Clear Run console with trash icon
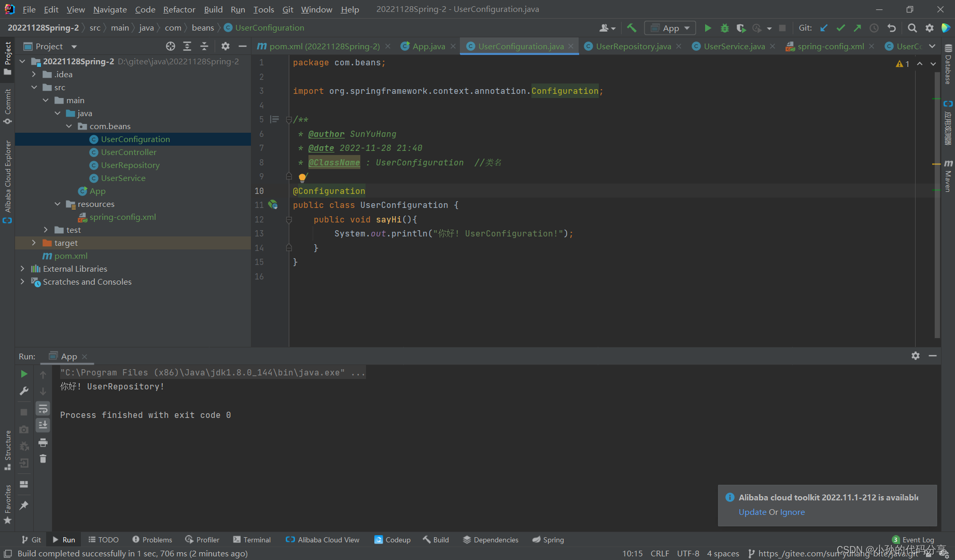This screenshot has width=955, height=560. point(43,459)
